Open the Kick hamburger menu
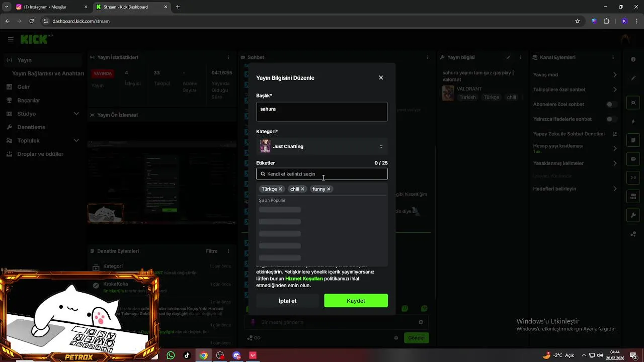The height and width of the screenshot is (362, 644). tap(11, 39)
